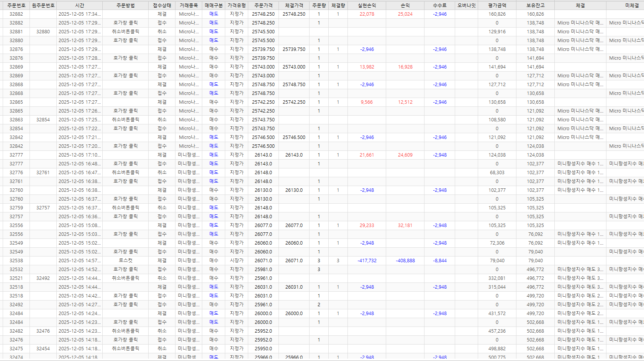
Task: Click valuation amount 108,580
Action: [x=497, y=120]
